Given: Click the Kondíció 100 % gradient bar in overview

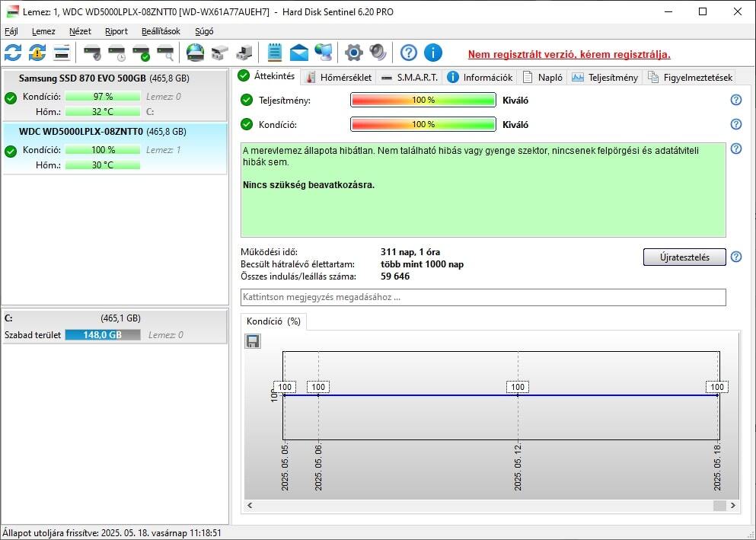Looking at the screenshot, I should (423, 124).
